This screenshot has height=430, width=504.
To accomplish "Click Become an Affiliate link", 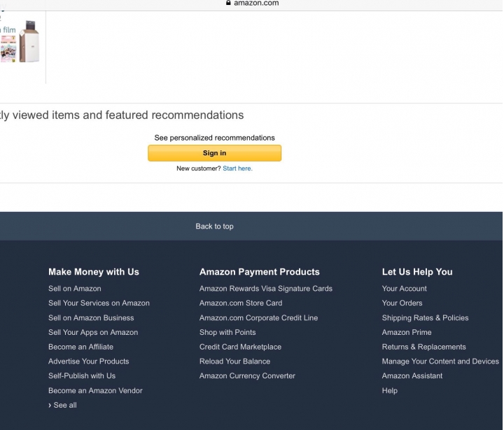I will (x=80, y=347).
